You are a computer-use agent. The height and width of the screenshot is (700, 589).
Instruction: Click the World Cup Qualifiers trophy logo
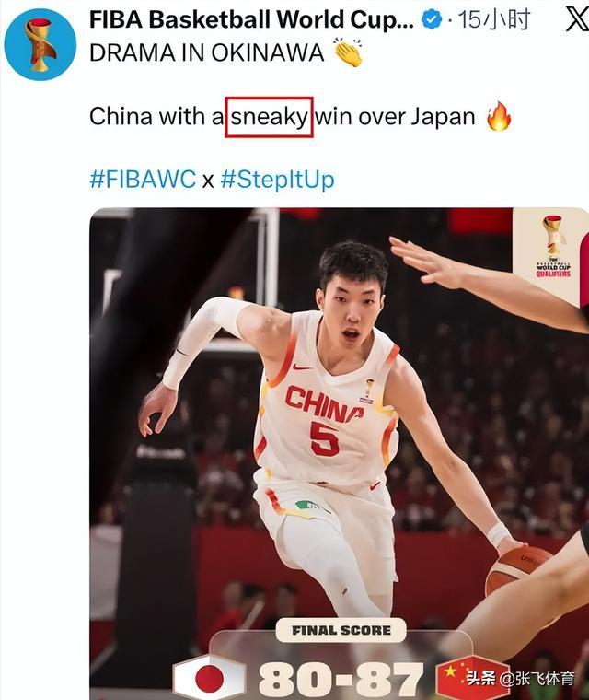(x=553, y=246)
